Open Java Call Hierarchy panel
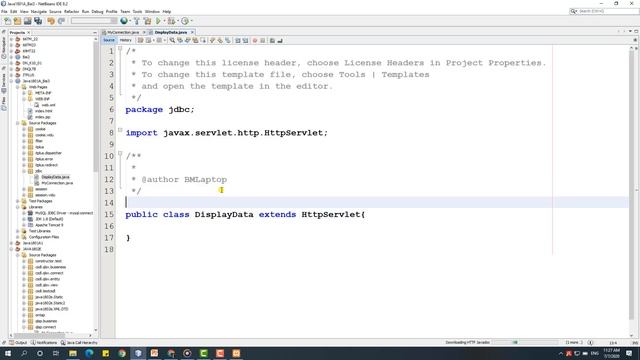The image size is (640, 360). (x=79, y=343)
